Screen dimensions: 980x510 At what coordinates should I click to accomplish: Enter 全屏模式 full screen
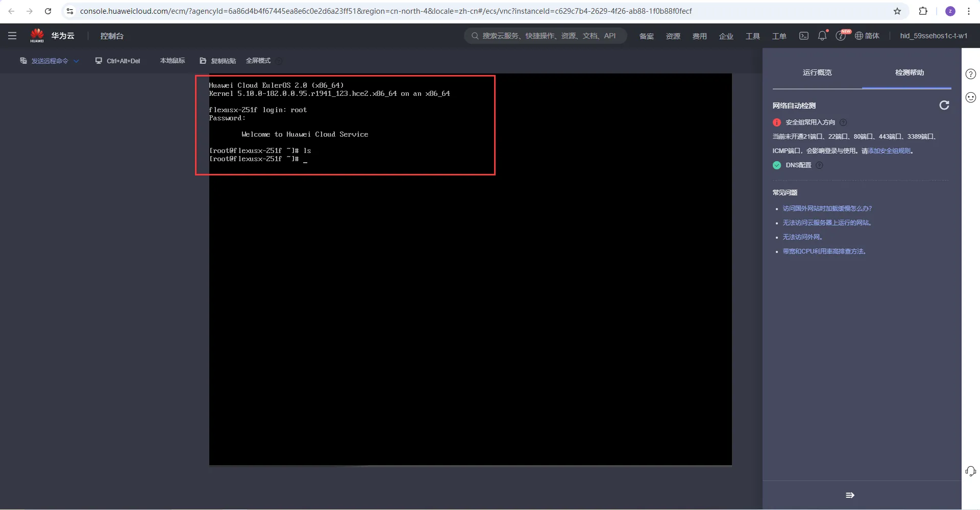point(258,61)
